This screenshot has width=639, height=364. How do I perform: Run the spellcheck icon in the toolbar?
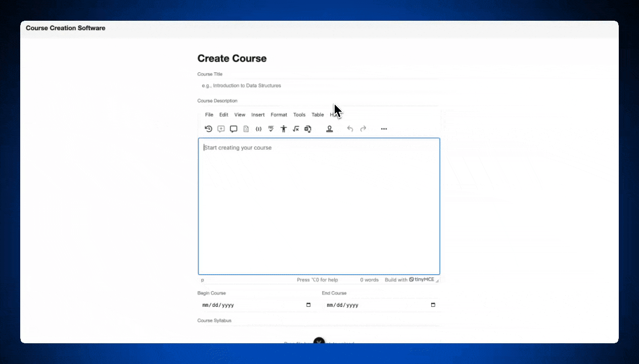[271, 129]
